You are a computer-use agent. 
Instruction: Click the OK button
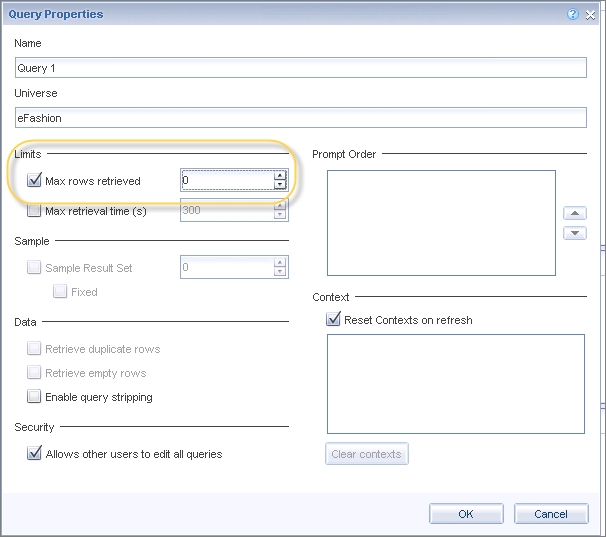click(466, 514)
